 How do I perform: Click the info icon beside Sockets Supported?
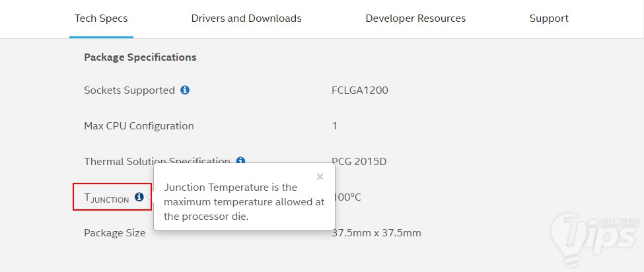pos(185,90)
